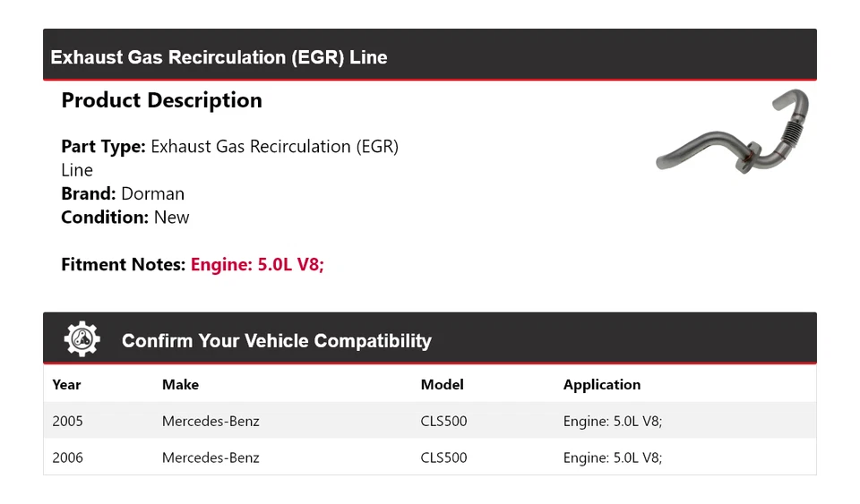Select the 2006 year cell
Viewport: 860px width, 504px height.
pyautogui.click(x=67, y=457)
